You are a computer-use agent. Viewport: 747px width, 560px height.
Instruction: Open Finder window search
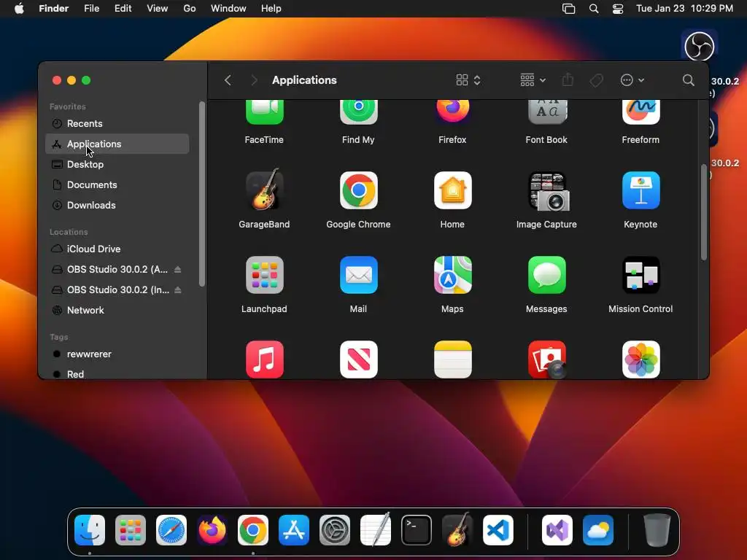point(689,80)
